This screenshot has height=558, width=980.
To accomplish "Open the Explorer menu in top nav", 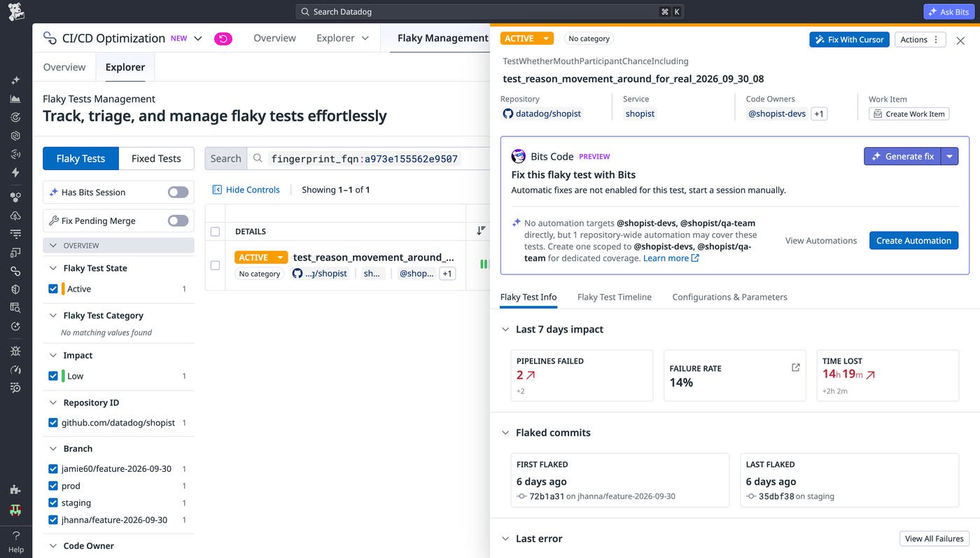I will pos(342,38).
